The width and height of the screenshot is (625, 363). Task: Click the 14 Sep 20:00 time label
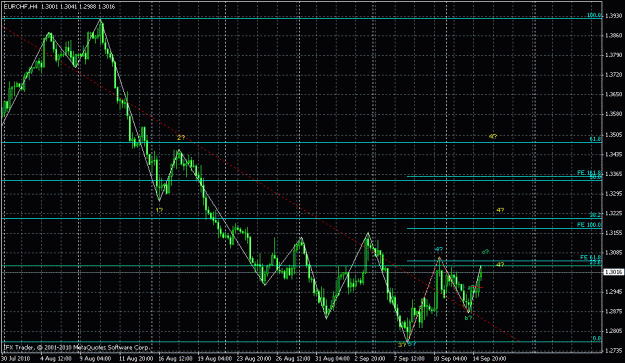click(490, 358)
